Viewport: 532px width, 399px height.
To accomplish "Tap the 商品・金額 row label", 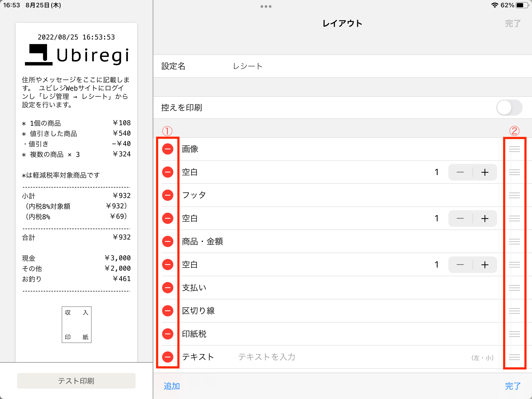I will point(202,241).
